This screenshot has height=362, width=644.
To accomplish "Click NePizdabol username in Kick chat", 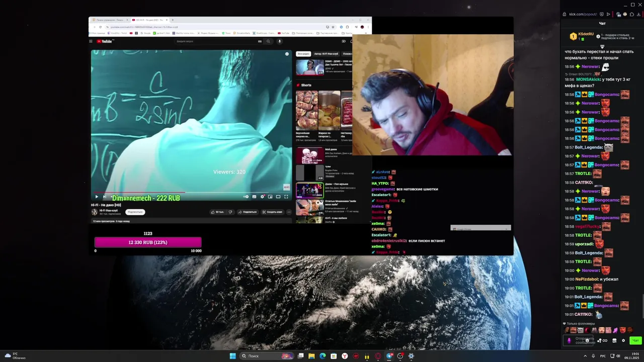I will (587, 279).
